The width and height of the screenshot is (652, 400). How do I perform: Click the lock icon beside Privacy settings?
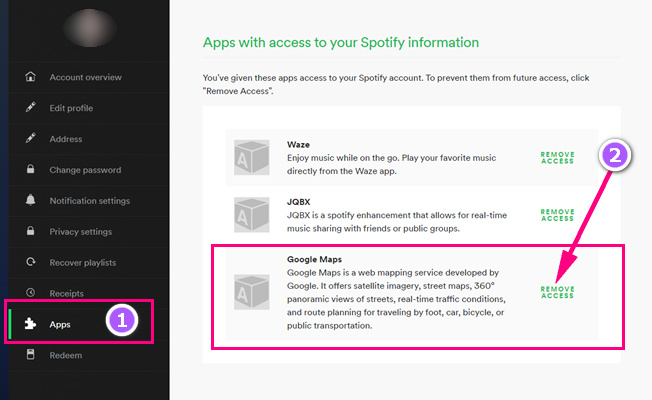coord(30,232)
